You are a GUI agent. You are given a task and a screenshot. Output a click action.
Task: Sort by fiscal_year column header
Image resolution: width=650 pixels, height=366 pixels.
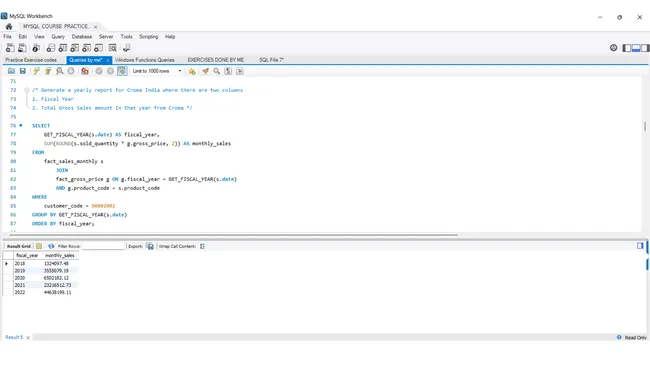pyautogui.click(x=27, y=256)
